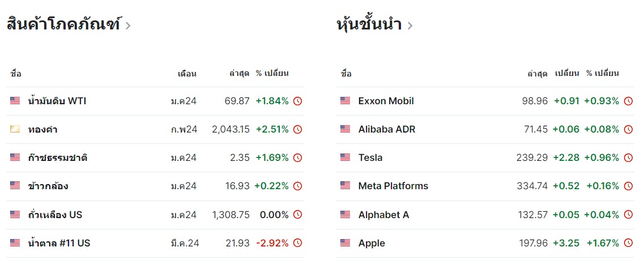644x264 pixels.
Task: Click the clock icon next to Exxon Mobil
Action: [628, 101]
